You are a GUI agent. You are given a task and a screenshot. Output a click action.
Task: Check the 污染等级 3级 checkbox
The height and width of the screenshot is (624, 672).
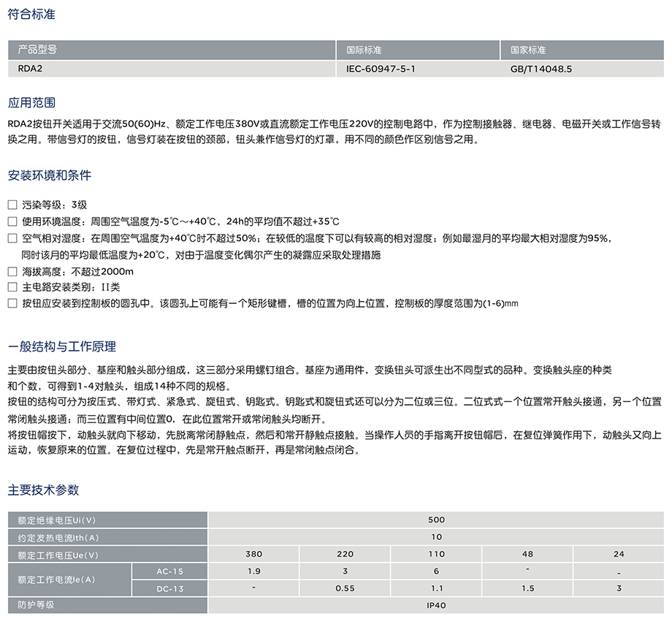12,205
